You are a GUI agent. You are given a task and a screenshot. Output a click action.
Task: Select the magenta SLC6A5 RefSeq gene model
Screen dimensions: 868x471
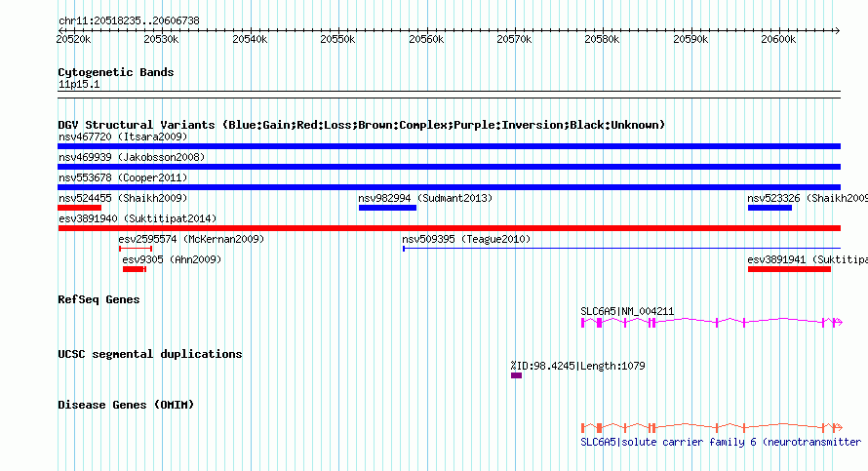point(711,322)
